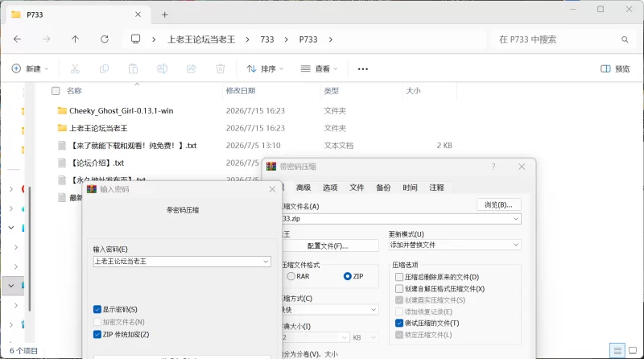Click the Rename toolbar icon
This screenshot has width=644, height=359.
tap(163, 68)
